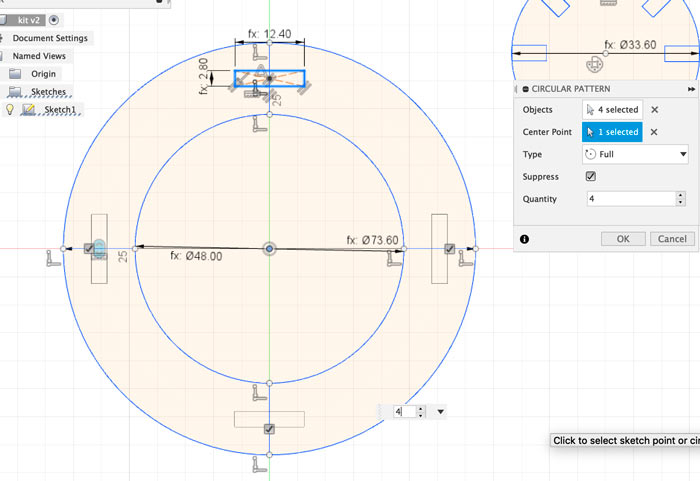Viewport: 700px width, 481px height.
Task: Toggle Sketch1 visibility light bulb
Action: click(x=9, y=109)
